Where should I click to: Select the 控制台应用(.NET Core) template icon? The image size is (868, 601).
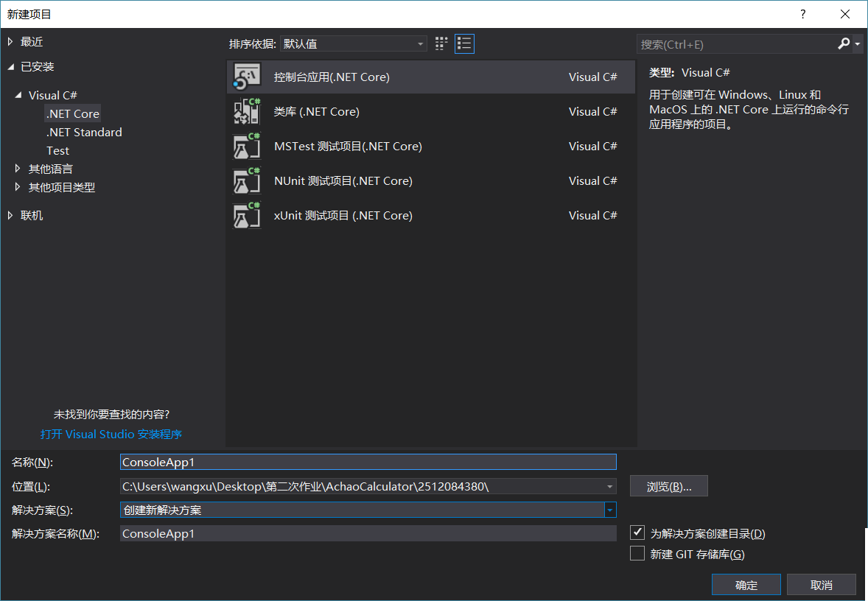pos(247,77)
